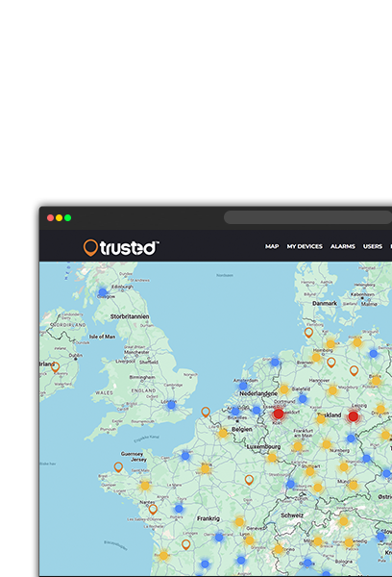Screen dimensions: 392x577
Task: Click orange pin near Nantes
Action: click(153, 510)
